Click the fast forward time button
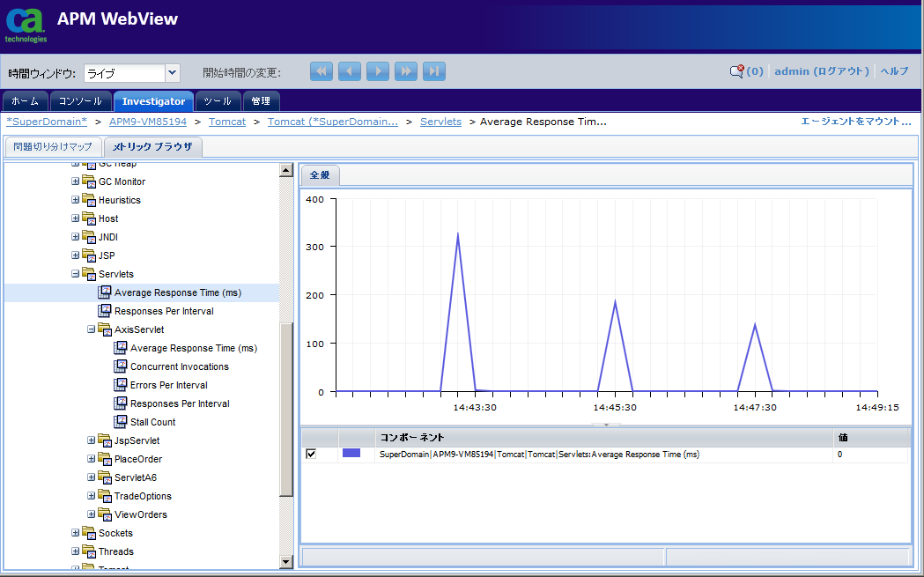The width and height of the screenshot is (924, 577). 406,72
